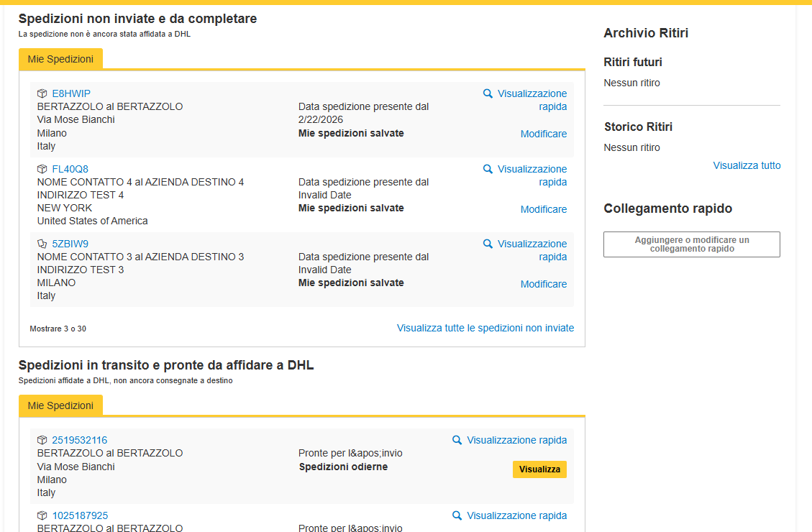This screenshot has width=812, height=532.
Task: Select Mie Spedizioni tab under in-transit shipments
Action: click(x=60, y=405)
